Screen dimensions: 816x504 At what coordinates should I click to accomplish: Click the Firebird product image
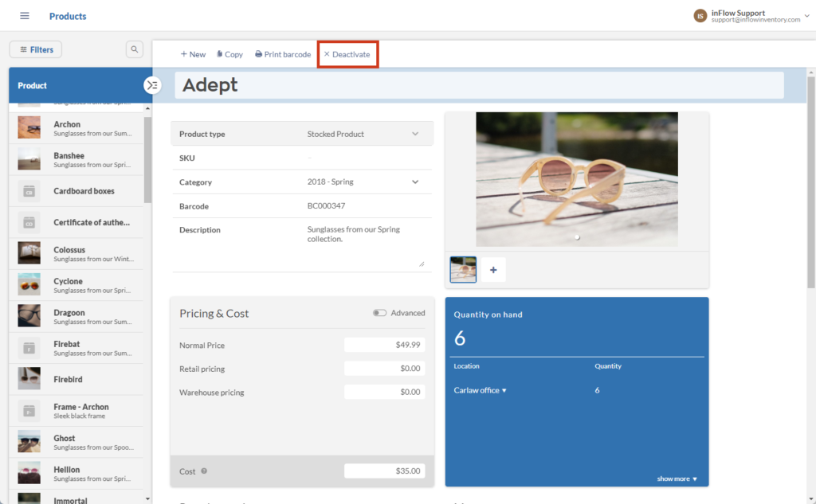(29, 379)
